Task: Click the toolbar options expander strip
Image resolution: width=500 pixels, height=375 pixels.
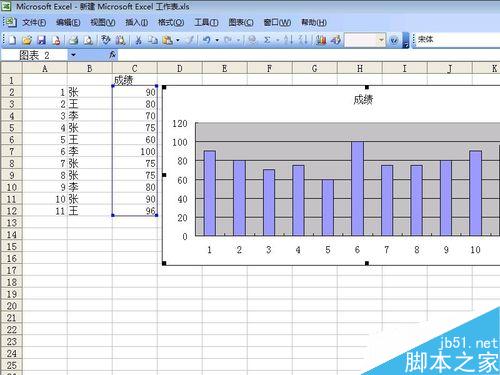Action: (x=406, y=40)
